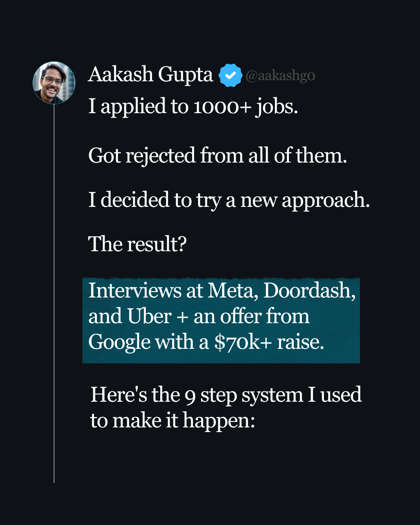Click the "to make it happen:" line
Viewport: 420px width, 525px height.
[173, 421]
